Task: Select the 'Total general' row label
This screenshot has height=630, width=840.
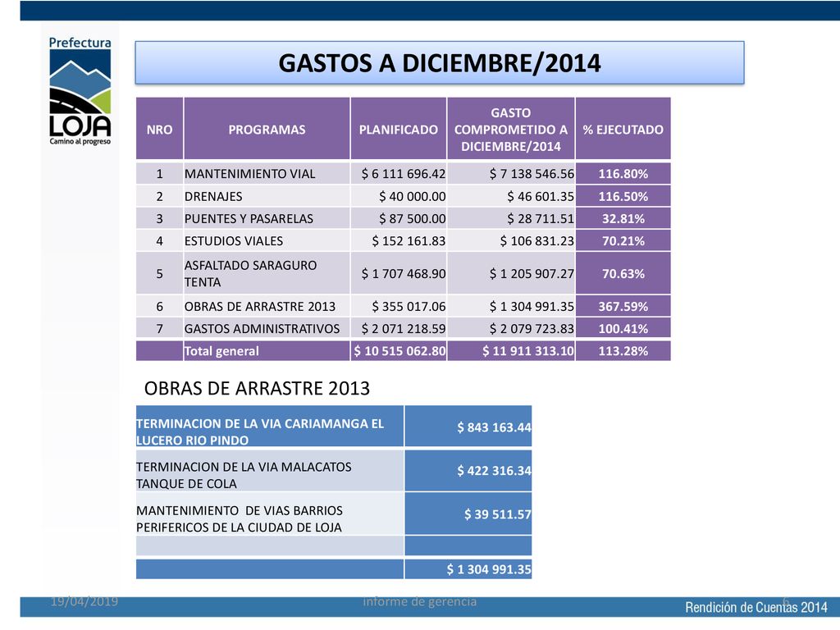Action: [267, 351]
